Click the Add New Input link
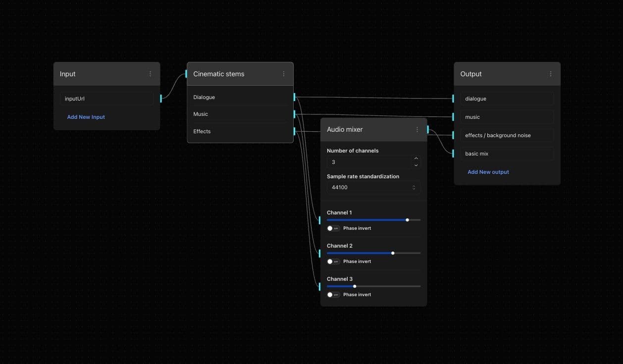 (86, 117)
